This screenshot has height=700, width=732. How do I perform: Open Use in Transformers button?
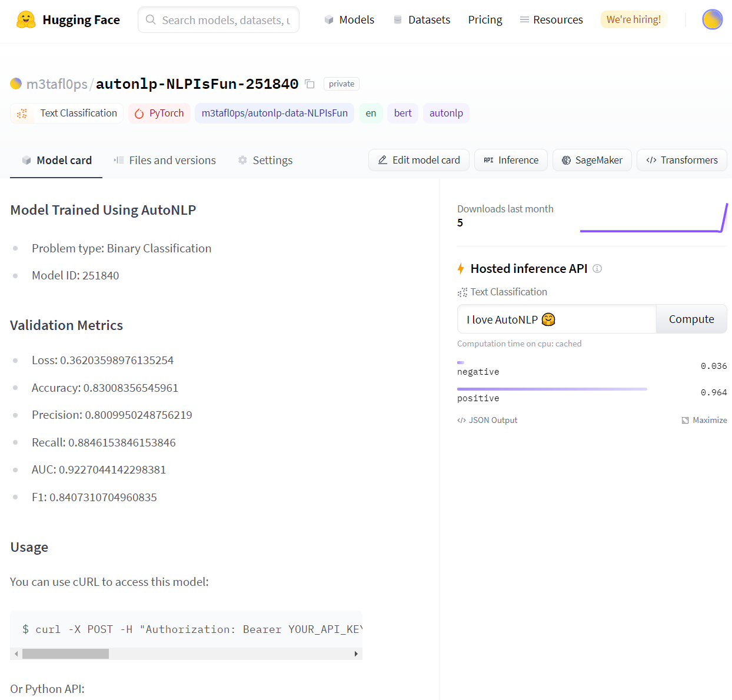[x=682, y=160]
